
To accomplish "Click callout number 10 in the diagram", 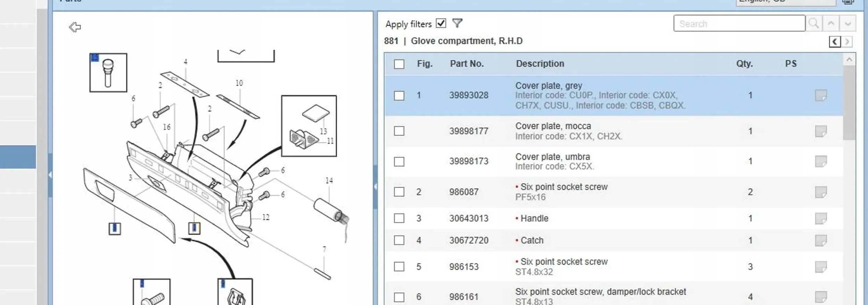I will [x=239, y=83].
